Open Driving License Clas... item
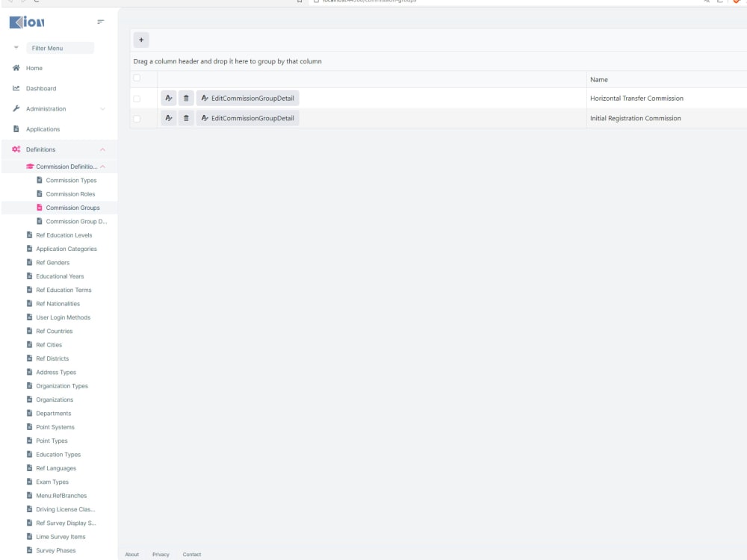Viewport: 747px width, 560px height. 65,509
